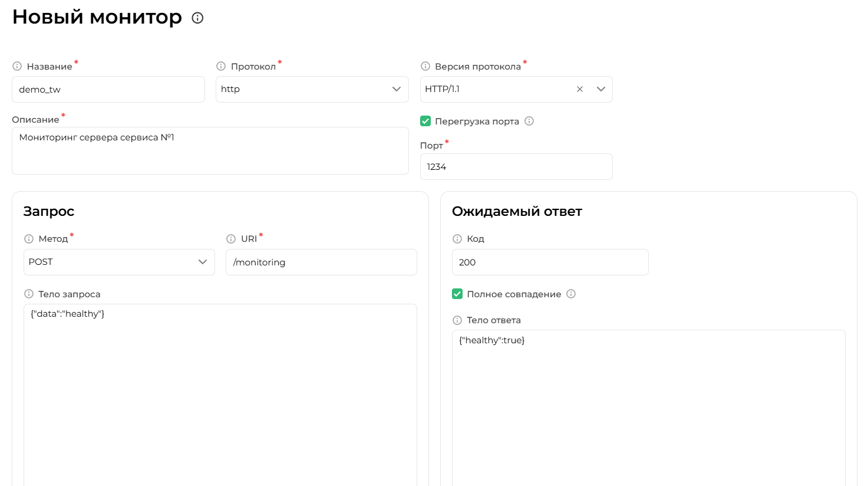Click info icon after Перегрузка порта
Viewport: 868px width, 486px height.
click(x=529, y=121)
